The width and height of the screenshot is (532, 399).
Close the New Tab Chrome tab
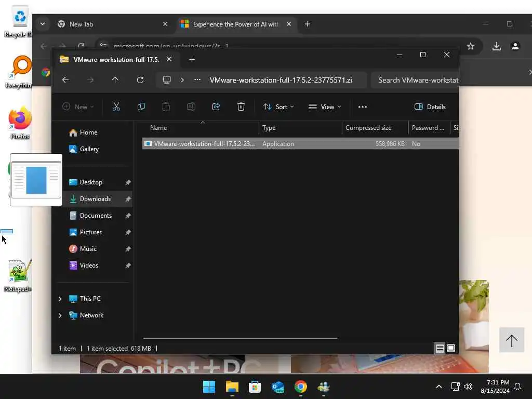point(165,24)
